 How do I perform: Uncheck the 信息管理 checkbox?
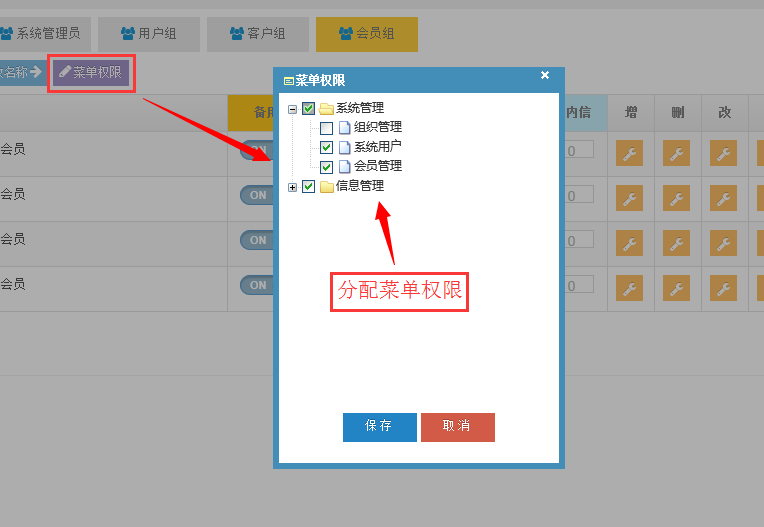pyautogui.click(x=308, y=186)
